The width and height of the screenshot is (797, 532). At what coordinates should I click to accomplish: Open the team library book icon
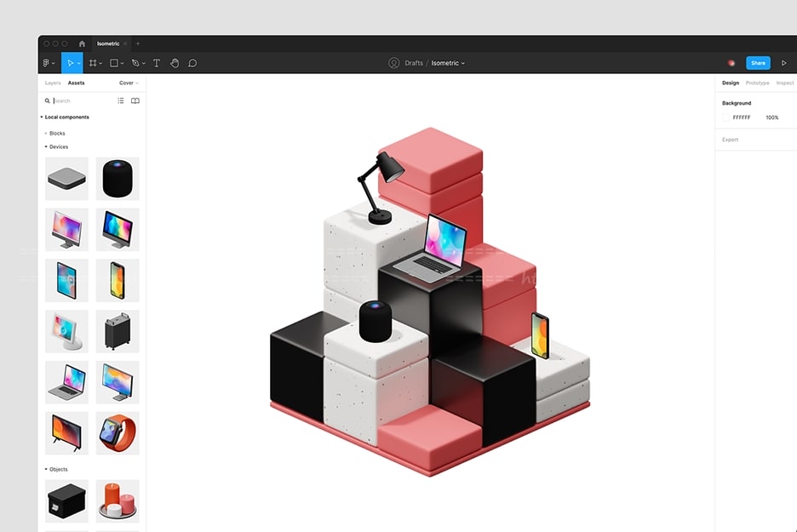coord(135,100)
